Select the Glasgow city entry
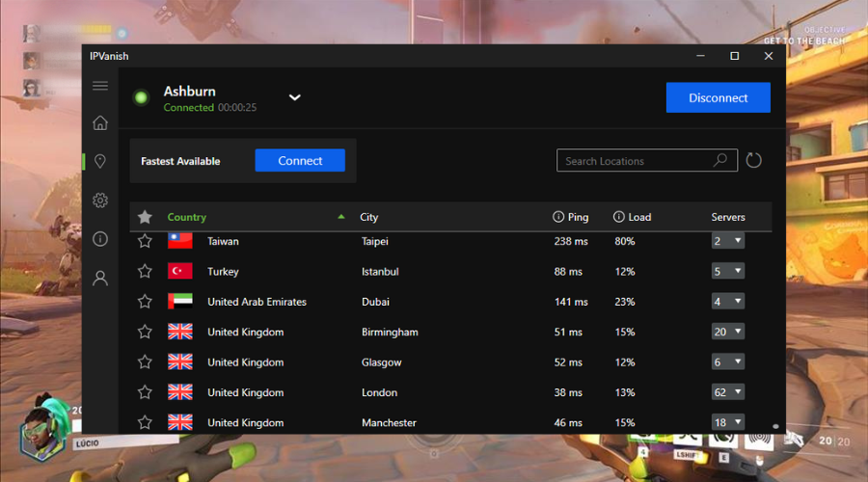The width and height of the screenshot is (868, 482). [381, 361]
